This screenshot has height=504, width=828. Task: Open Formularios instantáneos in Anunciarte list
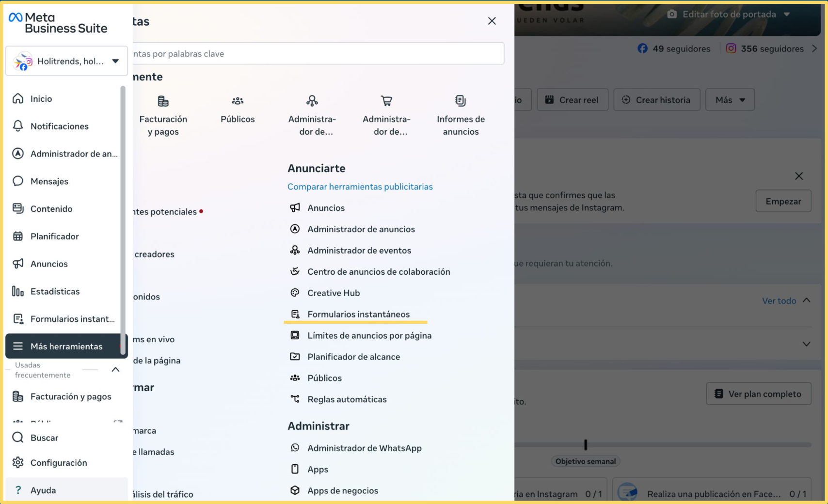click(358, 315)
